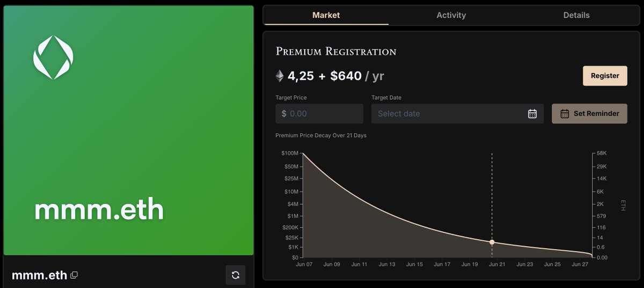Image resolution: width=644 pixels, height=288 pixels.
Task: Focus the Target Price input field
Action: click(319, 114)
